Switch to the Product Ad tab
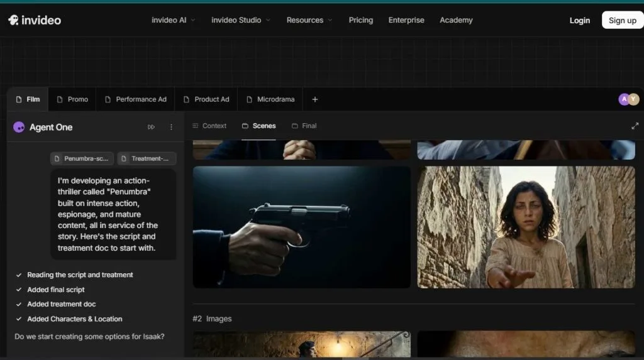This screenshot has height=360, width=644. coord(206,99)
